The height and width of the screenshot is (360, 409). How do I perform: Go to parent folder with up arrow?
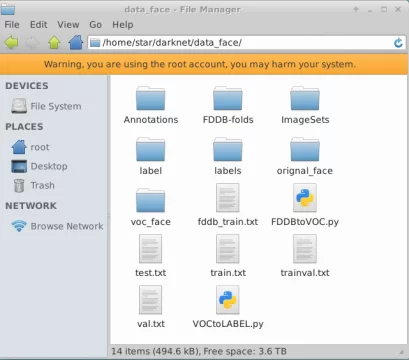[54, 43]
